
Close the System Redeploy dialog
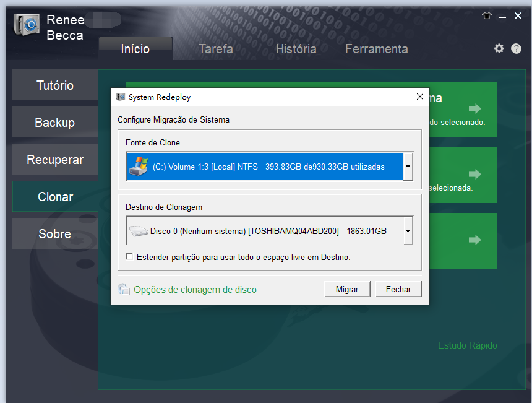420,97
